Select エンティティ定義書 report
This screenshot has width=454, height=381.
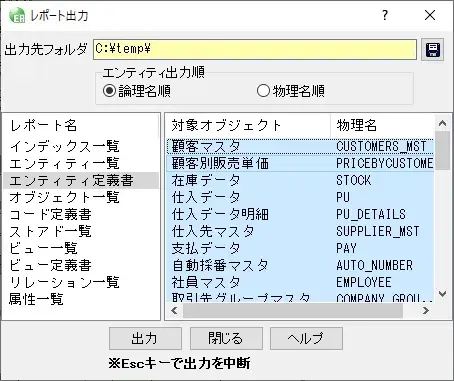(x=81, y=180)
